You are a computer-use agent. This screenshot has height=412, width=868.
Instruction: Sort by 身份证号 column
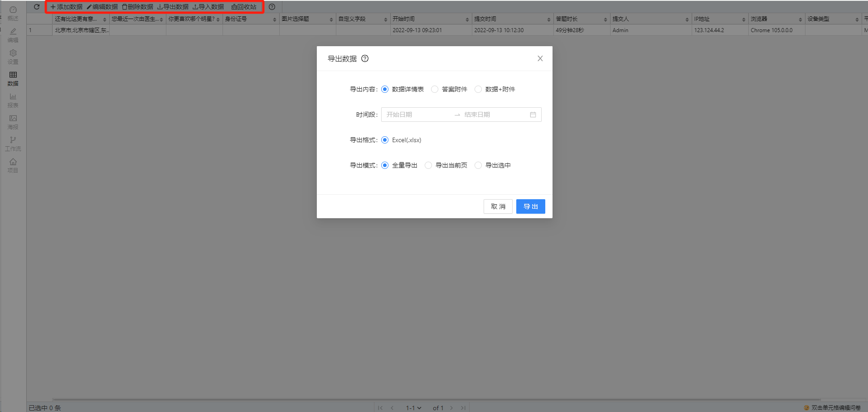[x=274, y=19]
